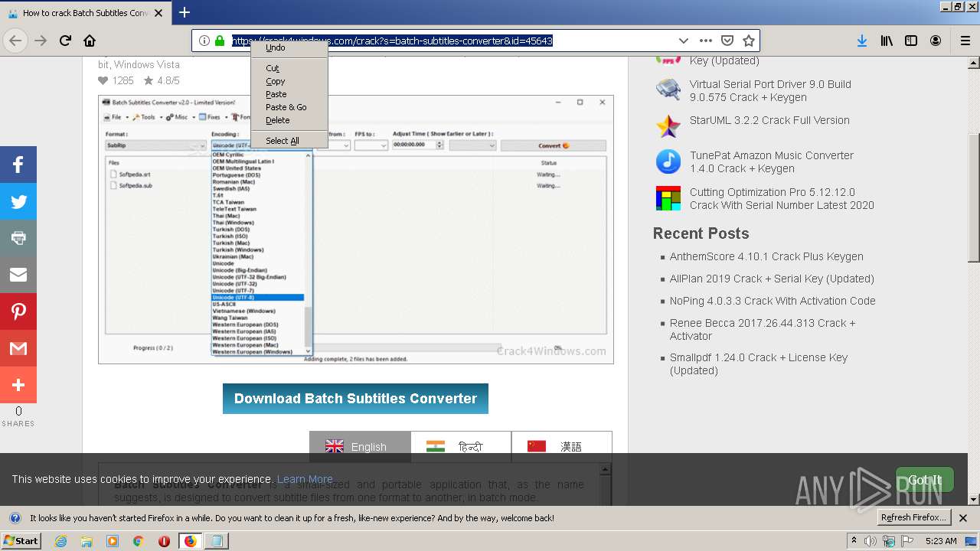Click the system clock showing 5:23 AM
The height and width of the screenshot is (551, 980).
coord(941,541)
